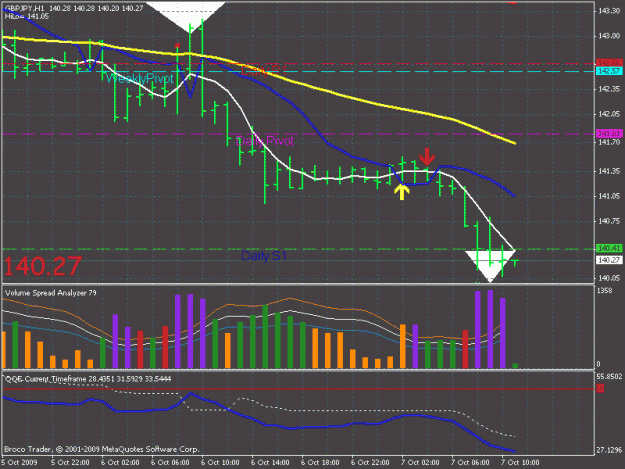Image resolution: width=625 pixels, height=469 pixels.
Task: Click the 141.70 price scale value
Action: click(609, 142)
